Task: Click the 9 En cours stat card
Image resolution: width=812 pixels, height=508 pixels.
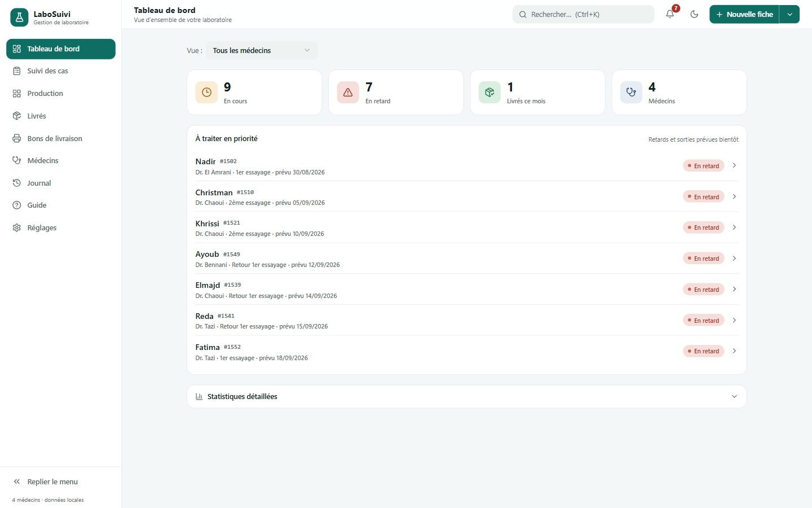Action: [254, 93]
